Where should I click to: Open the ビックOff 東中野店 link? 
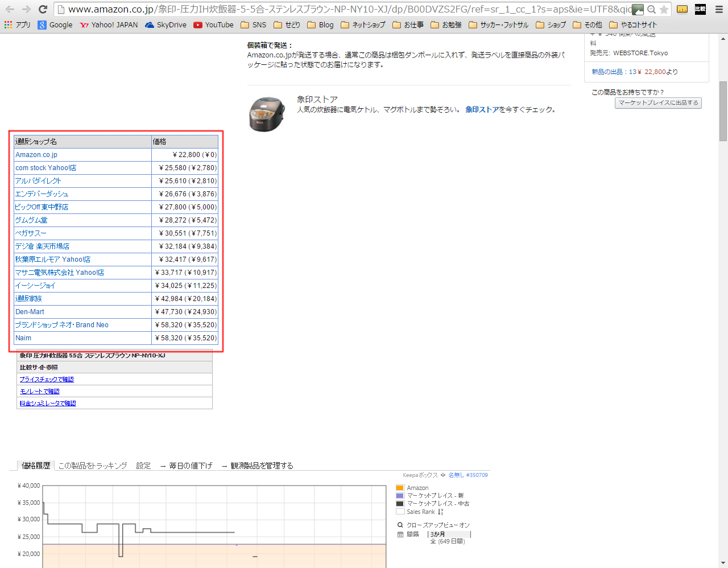point(42,207)
